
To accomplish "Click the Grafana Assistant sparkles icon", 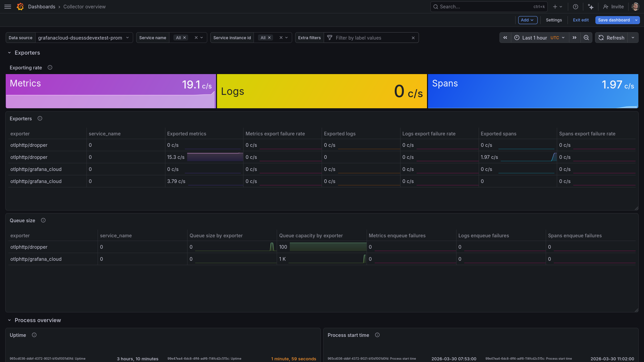I will [591, 7].
